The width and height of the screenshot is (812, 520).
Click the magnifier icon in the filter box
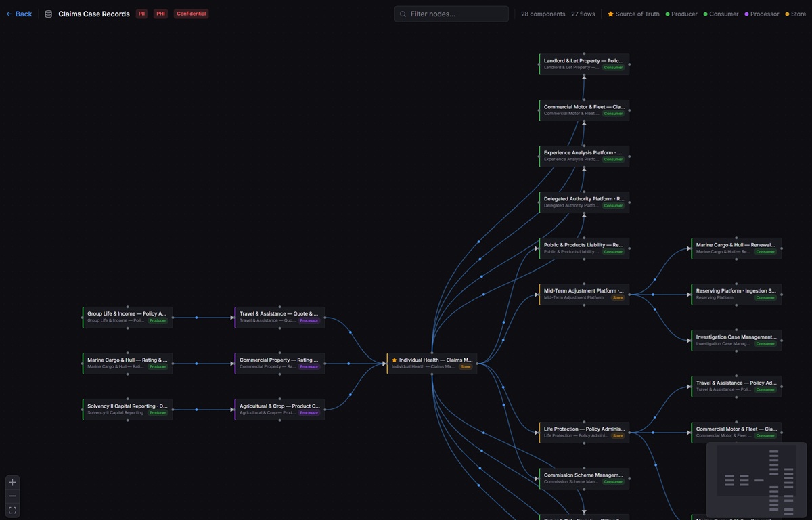coord(403,14)
